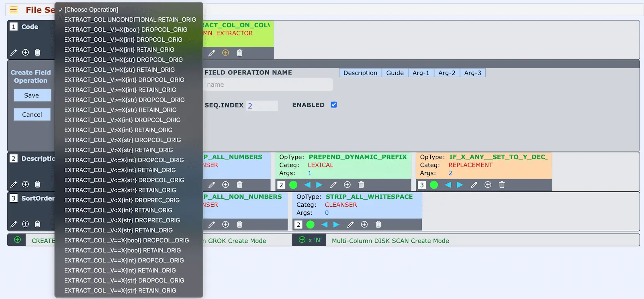Screen dimensions: 644x299
Task: Click the x 'N' multi-column plus icon
Action: click(x=302, y=240)
